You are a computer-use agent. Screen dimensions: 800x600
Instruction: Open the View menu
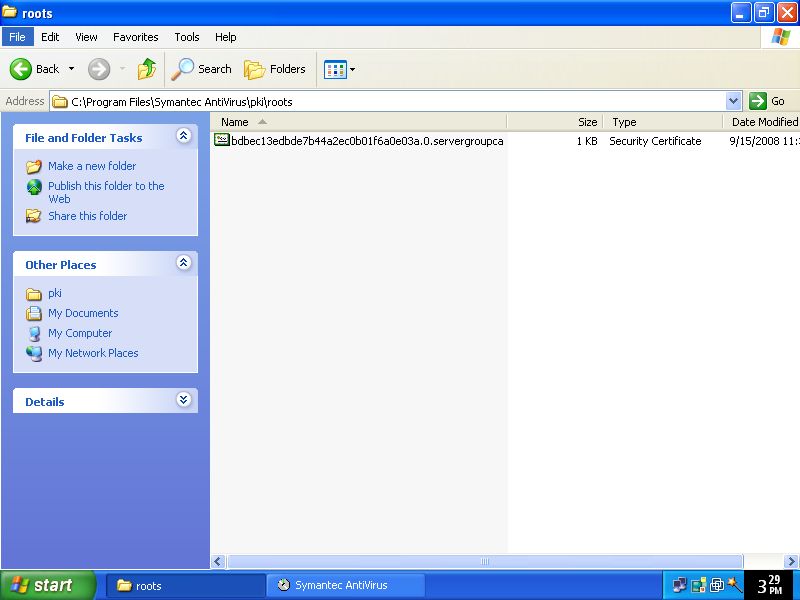click(x=86, y=37)
